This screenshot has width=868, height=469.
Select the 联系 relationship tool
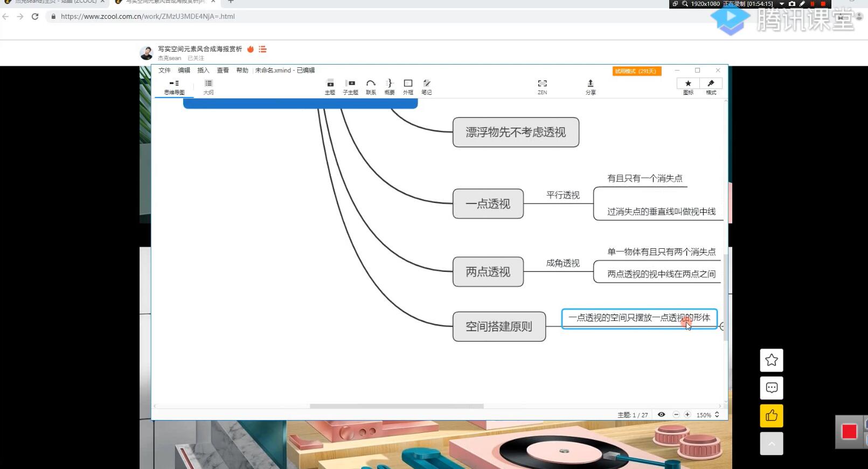[371, 86]
